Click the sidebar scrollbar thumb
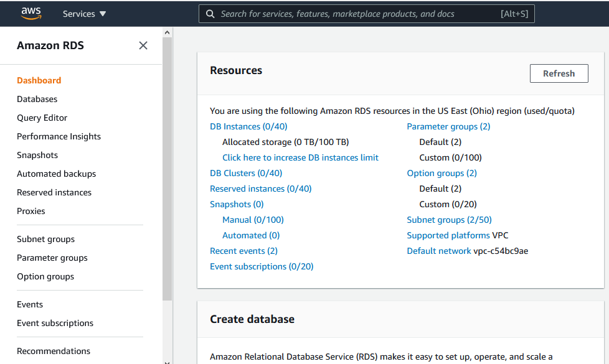 click(x=168, y=169)
